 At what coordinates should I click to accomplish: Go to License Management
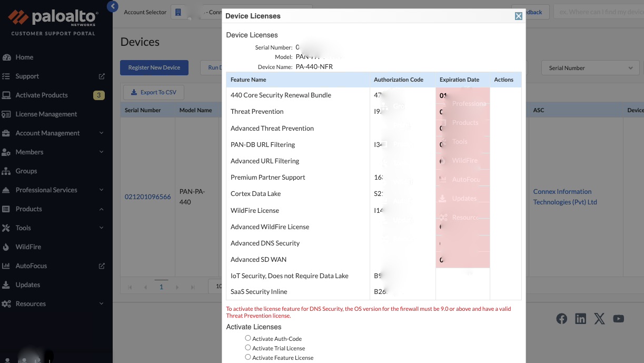[46, 114]
